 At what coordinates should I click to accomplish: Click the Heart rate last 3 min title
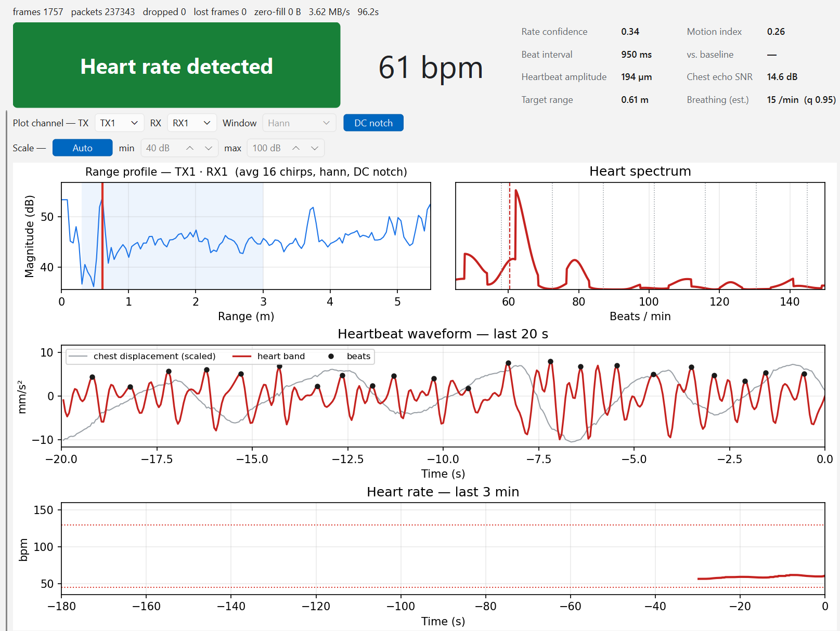[443, 492]
